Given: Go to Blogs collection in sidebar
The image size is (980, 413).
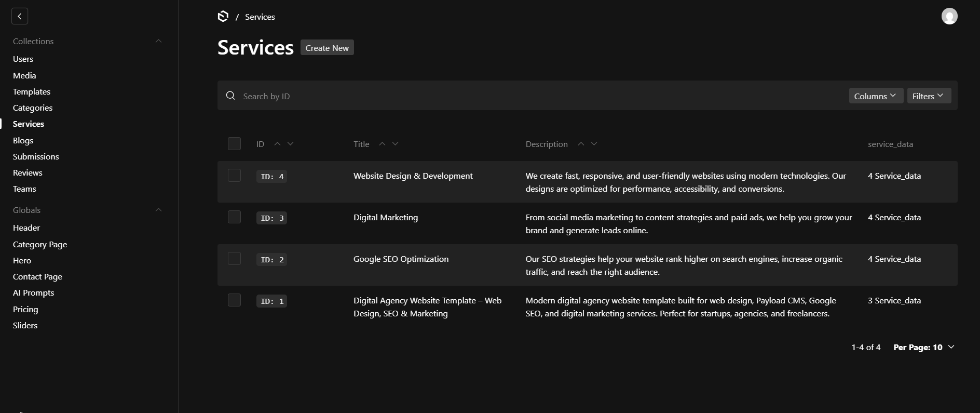Looking at the screenshot, I should tap(23, 140).
